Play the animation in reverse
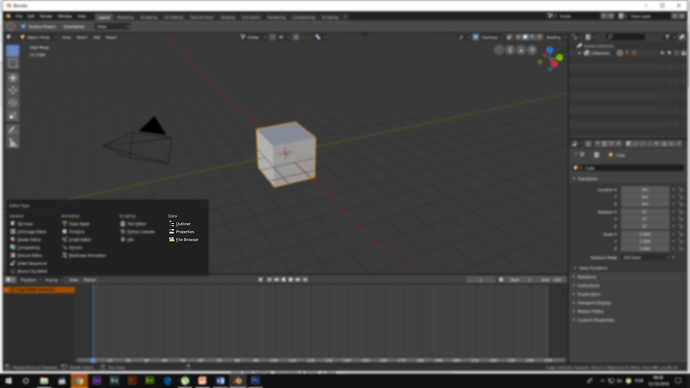 283,280
